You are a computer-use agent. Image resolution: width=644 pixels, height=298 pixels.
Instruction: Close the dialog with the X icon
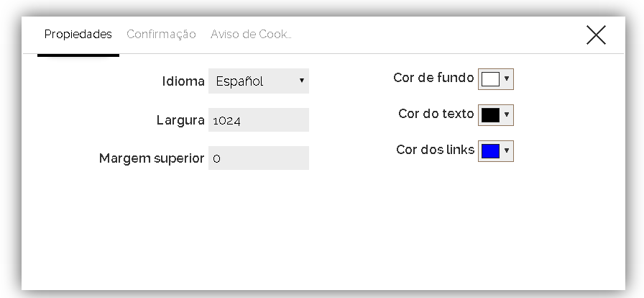pos(596,35)
